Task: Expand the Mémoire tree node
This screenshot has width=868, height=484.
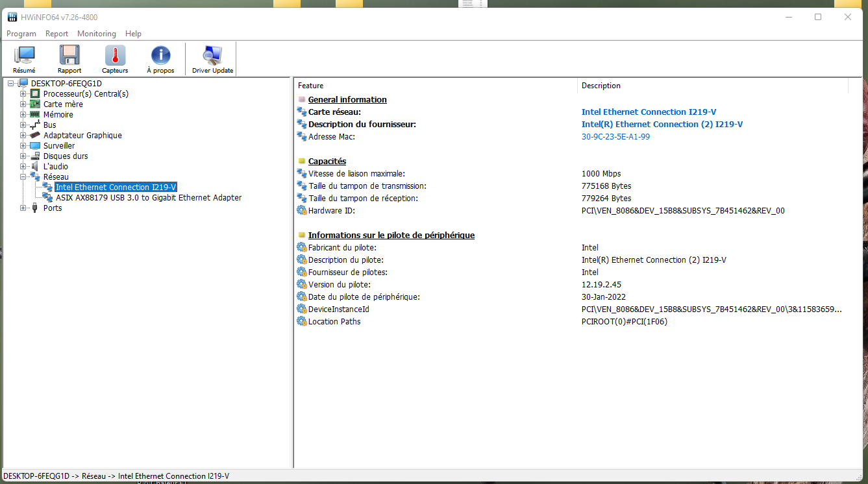Action: (x=23, y=114)
